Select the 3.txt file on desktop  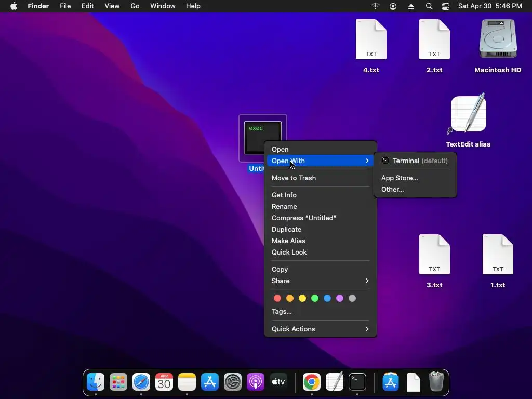click(434, 255)
